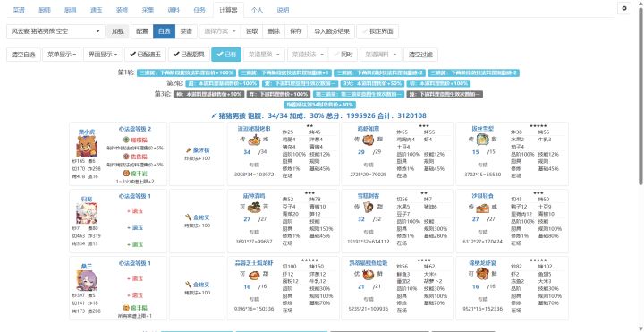Click the 删除 button
This screenshot has height=332, width=644.
click(x=274, y=31)
